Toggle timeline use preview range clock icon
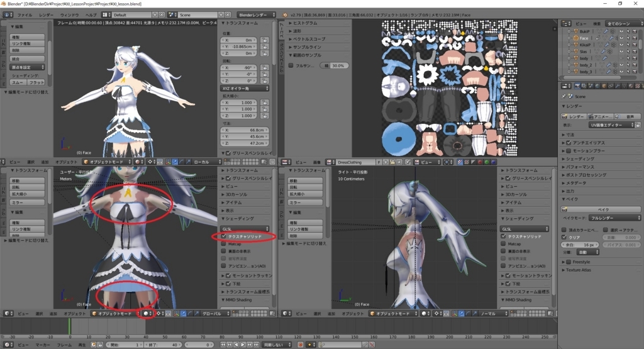This screenshot has height=349, width=644. [93, 345]
